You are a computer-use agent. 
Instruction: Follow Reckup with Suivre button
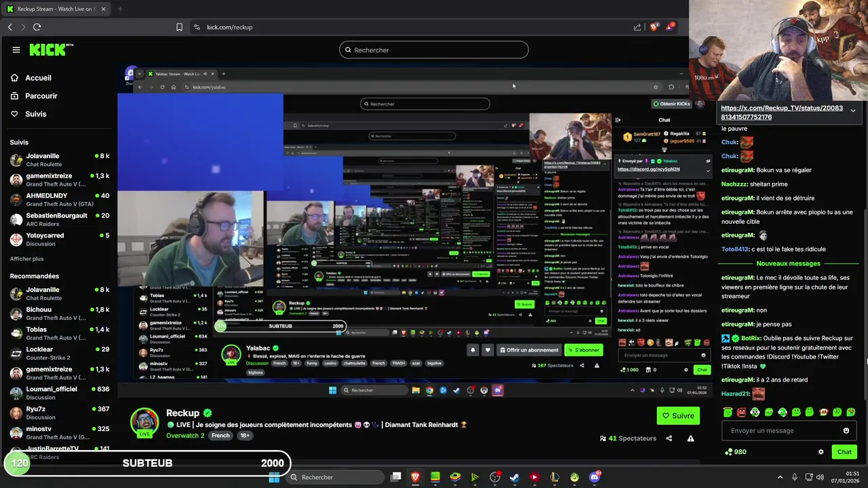click(x=678, y=415)
